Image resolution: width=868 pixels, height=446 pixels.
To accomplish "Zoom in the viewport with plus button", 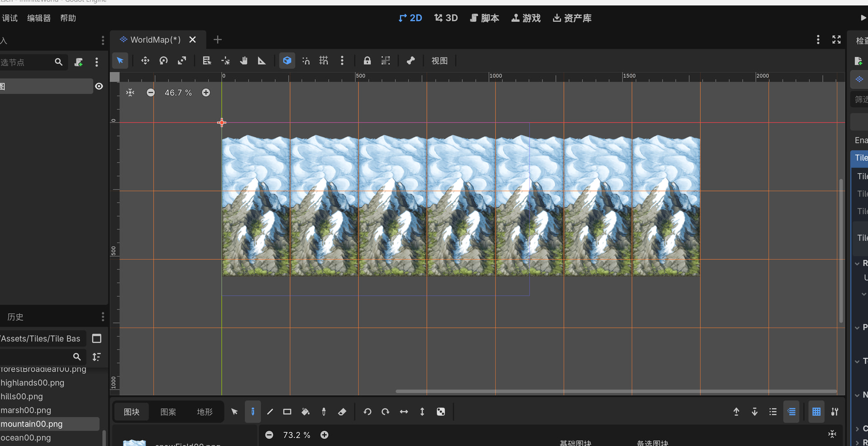I will (x=206, y=93).
